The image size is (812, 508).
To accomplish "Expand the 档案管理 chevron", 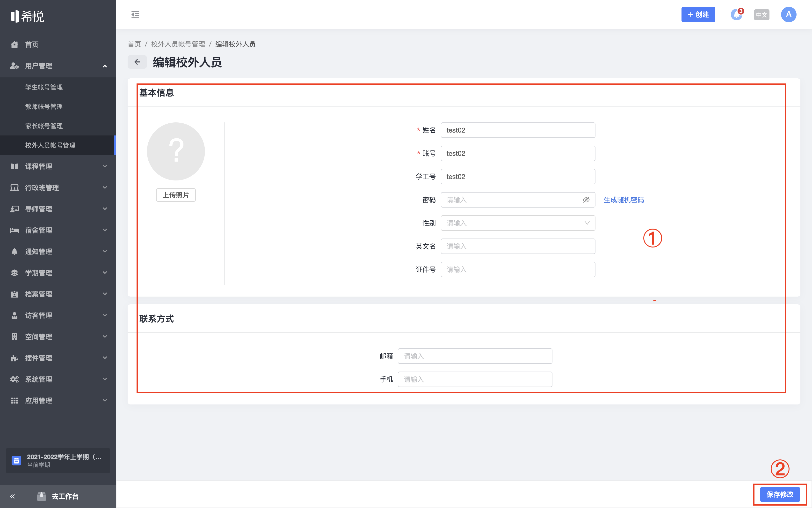I will point(105,294).
